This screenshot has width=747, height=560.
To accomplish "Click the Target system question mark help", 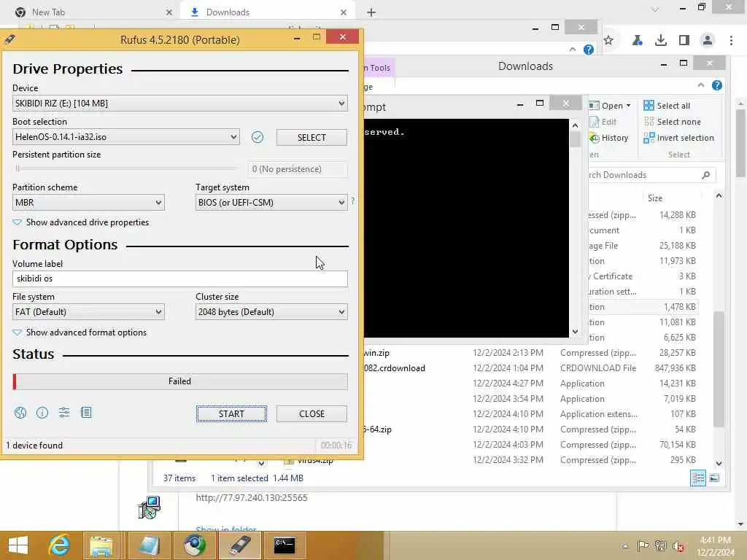I will [x=352, y=201].
